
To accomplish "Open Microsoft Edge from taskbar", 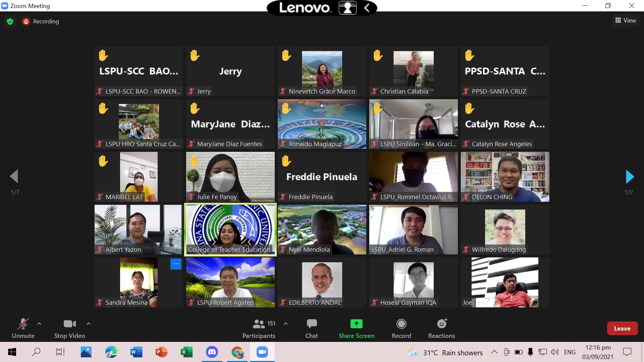I will click(111, 352).
